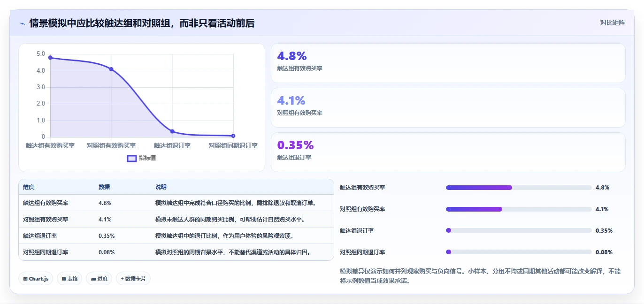Click the chart point for 对照组同期退订率
This screenshot has width=644, height=304.
(233, 136)
